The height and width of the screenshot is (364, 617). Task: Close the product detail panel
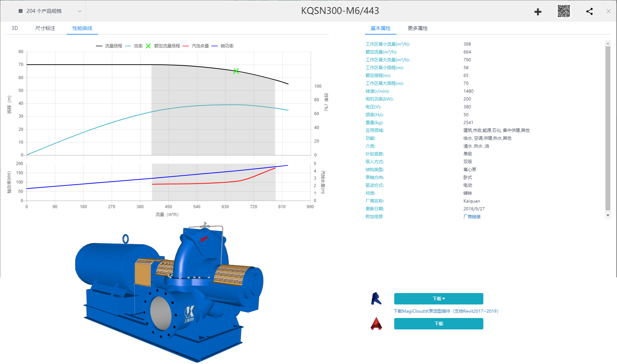(608, 11)
